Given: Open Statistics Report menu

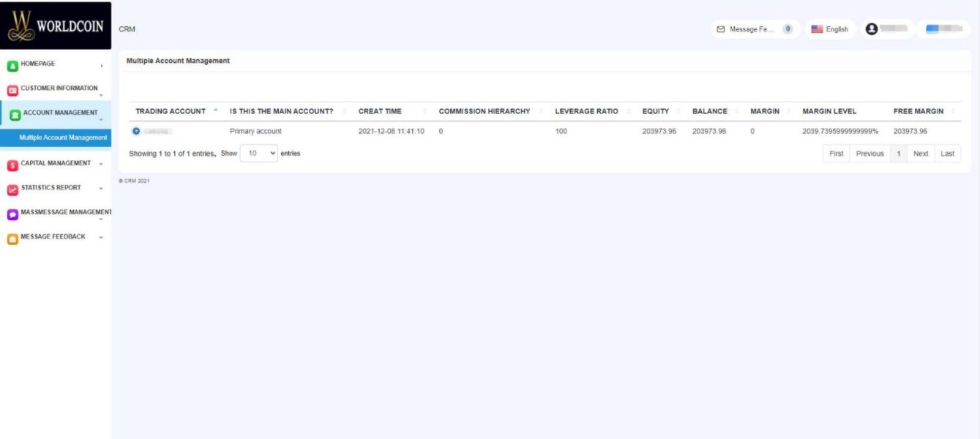Looking at the screenshot, I should 56,188.
